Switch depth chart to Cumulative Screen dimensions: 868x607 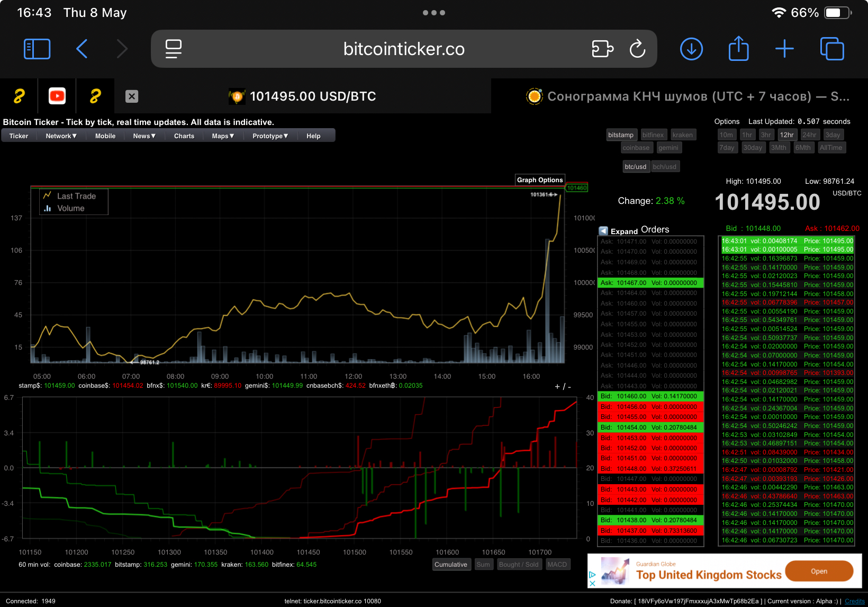451,565
